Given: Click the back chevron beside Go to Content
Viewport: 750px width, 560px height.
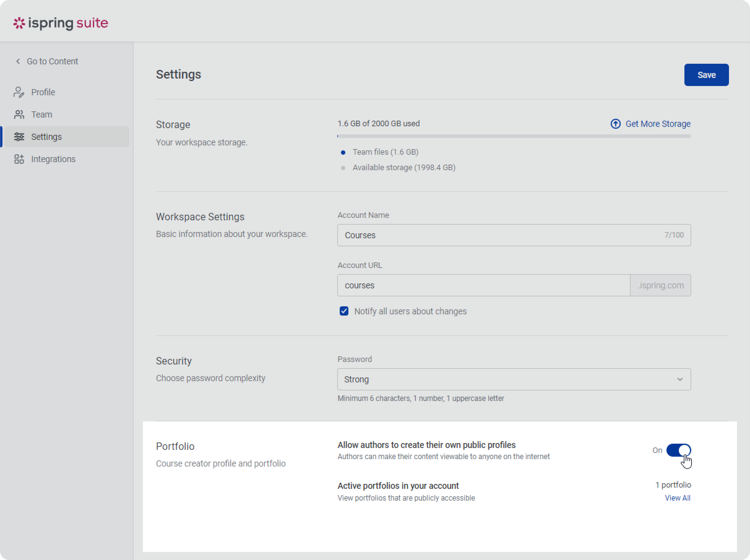Looking at the screenshot, I should tap(18, 61).
